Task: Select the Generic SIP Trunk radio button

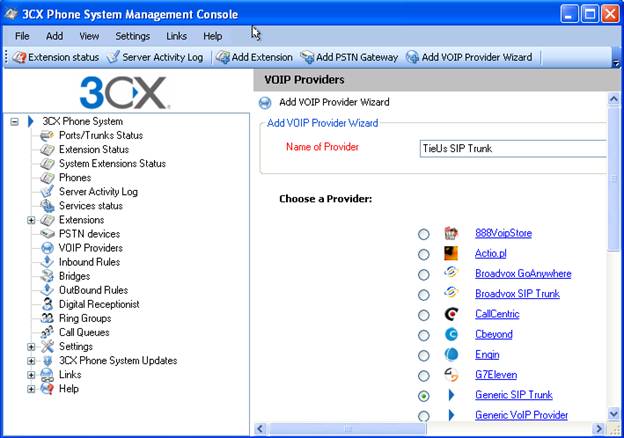Action: click(x=423, y=396)
